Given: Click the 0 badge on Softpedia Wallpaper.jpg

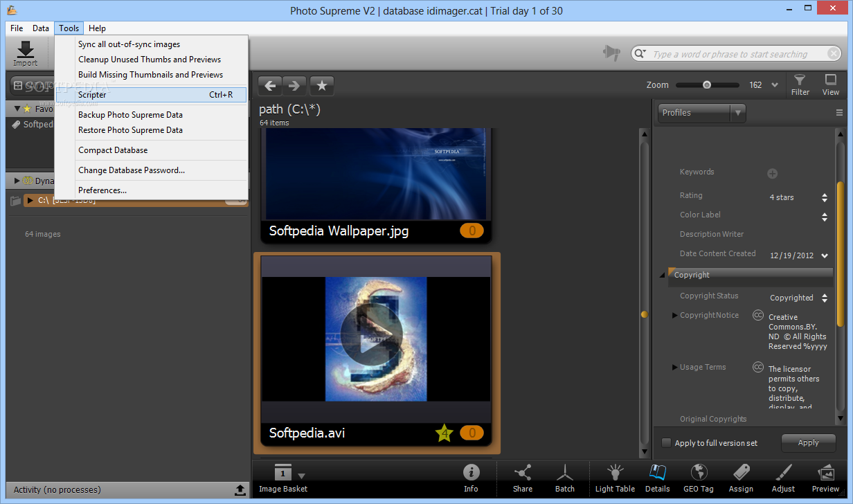Looking at the screenshot, I should tap(472, 231).
